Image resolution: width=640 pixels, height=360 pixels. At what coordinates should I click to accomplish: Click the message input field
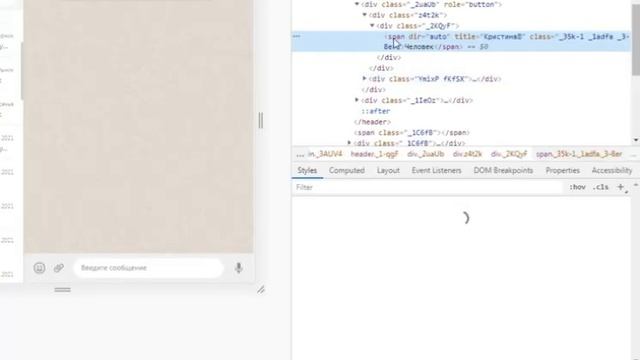[149, 268]
